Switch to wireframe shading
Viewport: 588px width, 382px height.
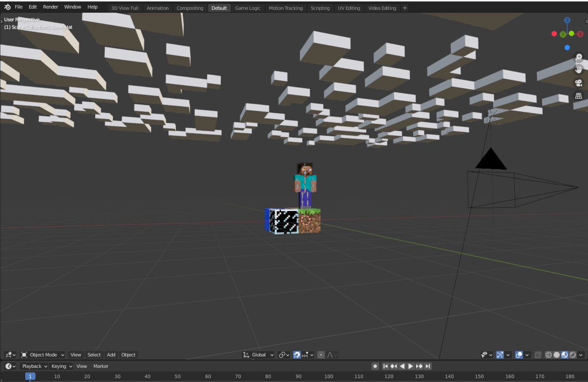click(548, 355)
